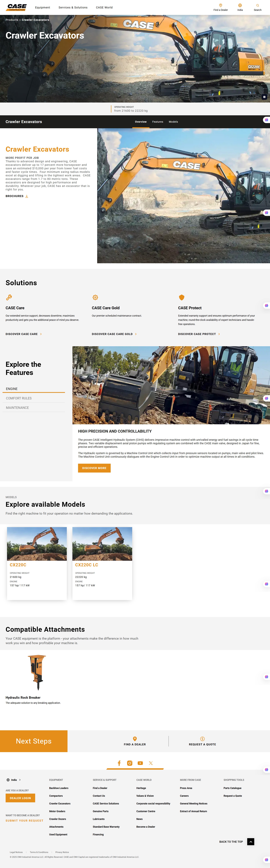Open Privacy Notice footer link
The height and width of the screenshot is (868, 270).
pyautogui.click(x=62, y=852)
